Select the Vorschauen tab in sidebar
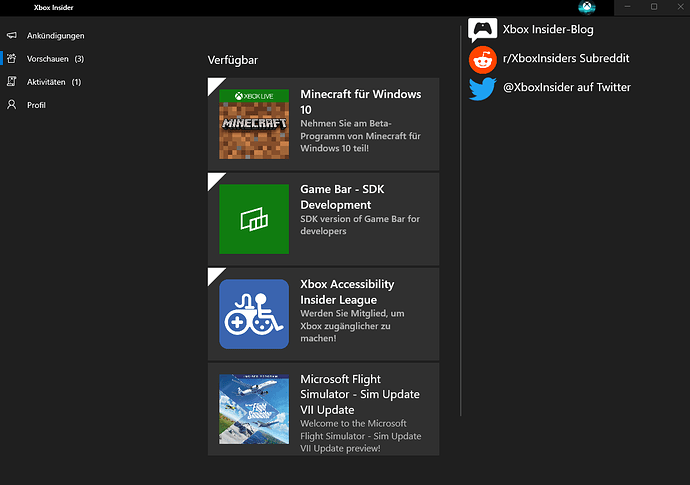690x485 pixels. click(x=48, y=59)
